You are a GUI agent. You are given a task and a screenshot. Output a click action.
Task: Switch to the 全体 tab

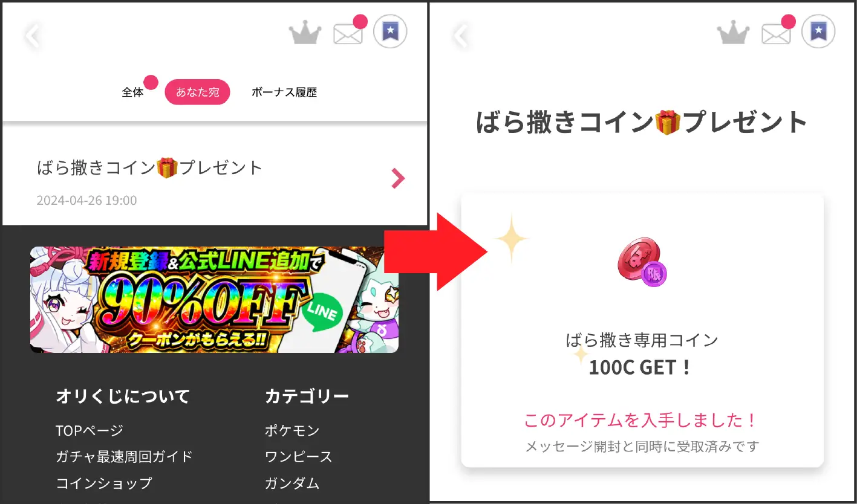click(133, 92)
